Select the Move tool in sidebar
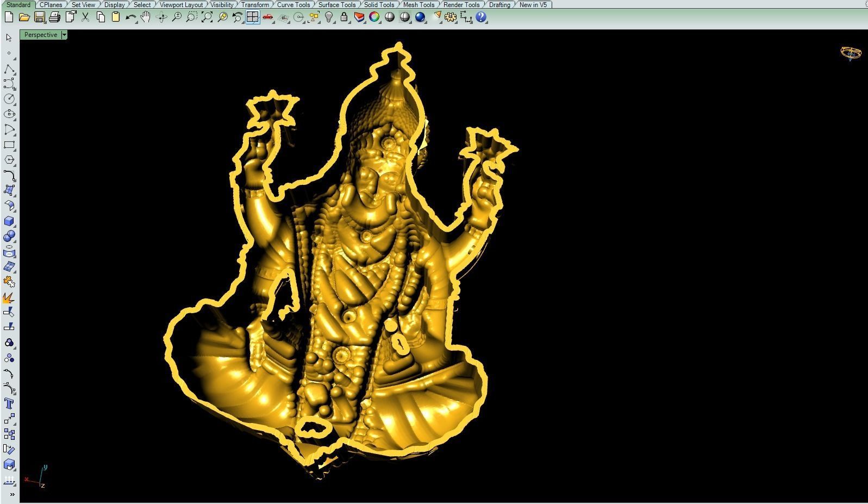This screenshot has height=504, width=868. tap(9, 419)
